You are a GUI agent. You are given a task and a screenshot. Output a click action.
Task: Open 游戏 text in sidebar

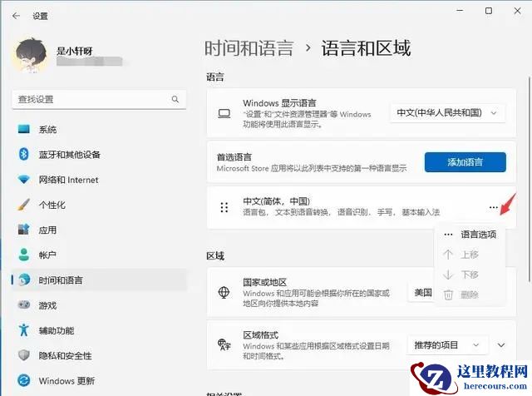(47, 305)
